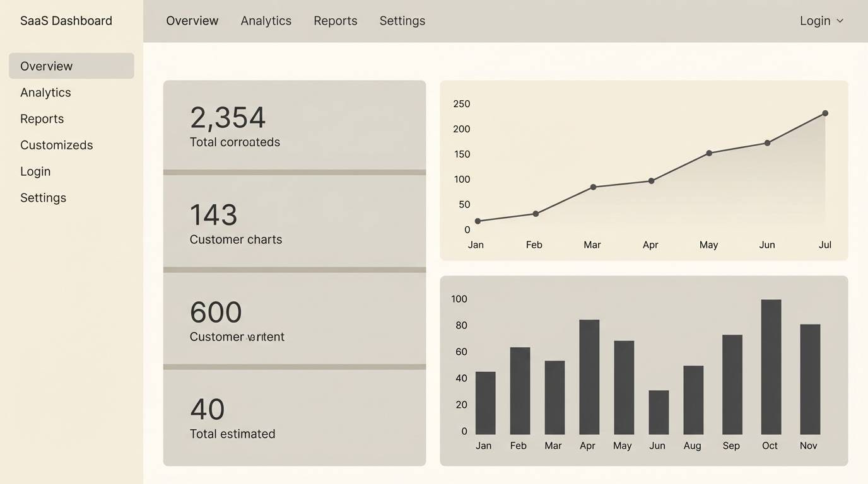Click the 40 Total estimated card
Screen dimensions: 868x484
click(294, 416)
